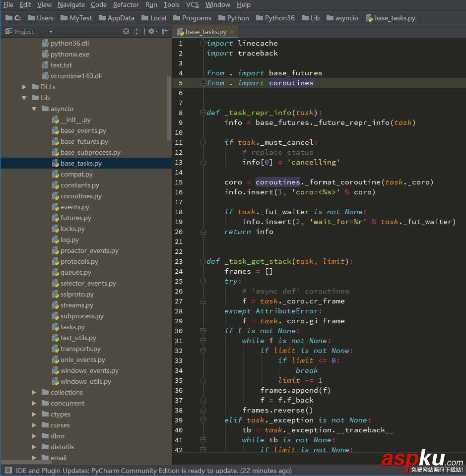Image resolution: width=466 pixels, height=476 pixels.
Task: Open the Project view dropdown
Action: tap(51, 32)
